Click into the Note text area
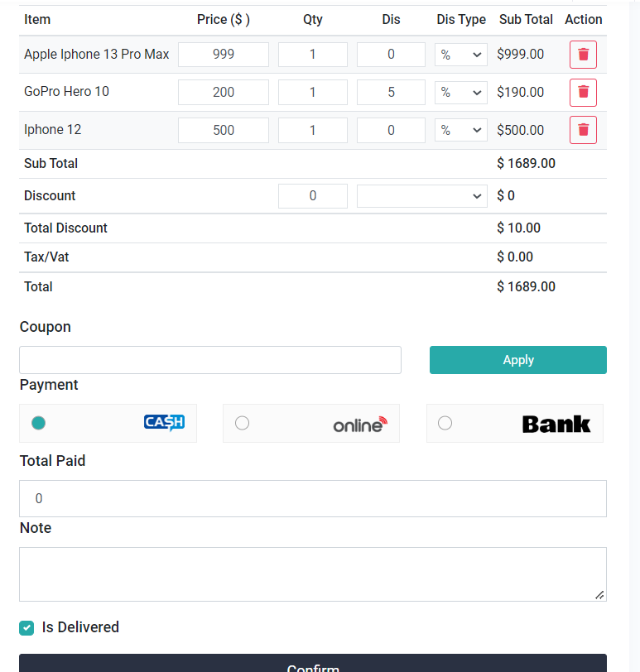The image size is (640, 672). click(x=313, y=574)
